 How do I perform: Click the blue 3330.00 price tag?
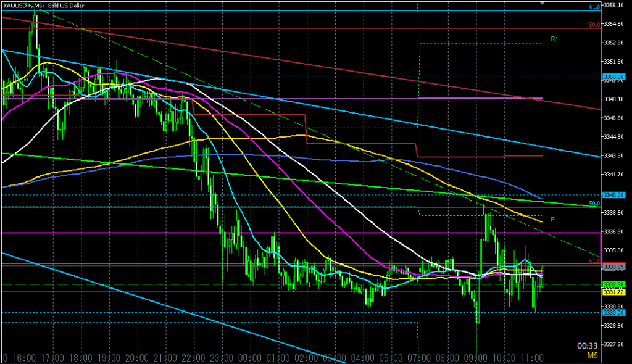click(613, 312)
